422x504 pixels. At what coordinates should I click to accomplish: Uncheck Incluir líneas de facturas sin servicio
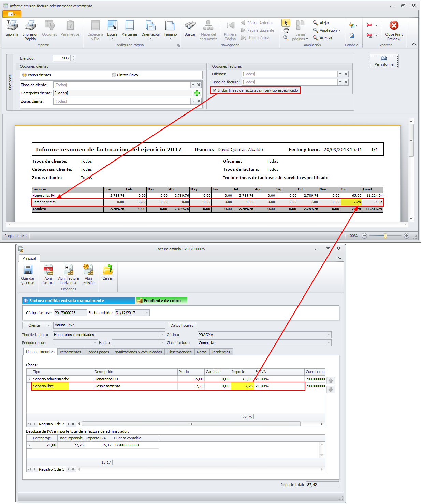point(215,90)
